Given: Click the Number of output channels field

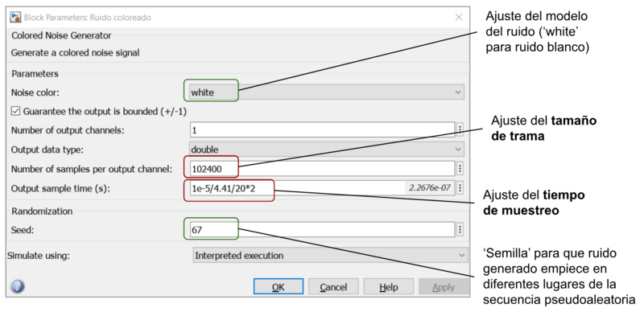Looking at the screenshot, I should pos(322,129).
